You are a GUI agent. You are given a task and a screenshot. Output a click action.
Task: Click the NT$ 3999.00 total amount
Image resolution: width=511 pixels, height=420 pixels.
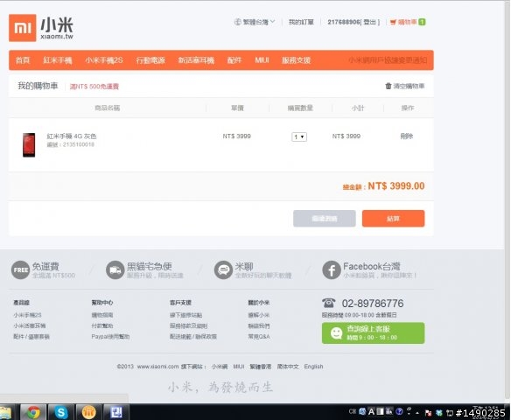(396, 186)
